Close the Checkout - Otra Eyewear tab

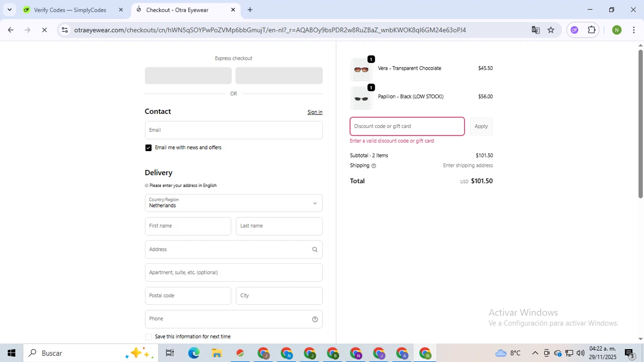(233, 10)
